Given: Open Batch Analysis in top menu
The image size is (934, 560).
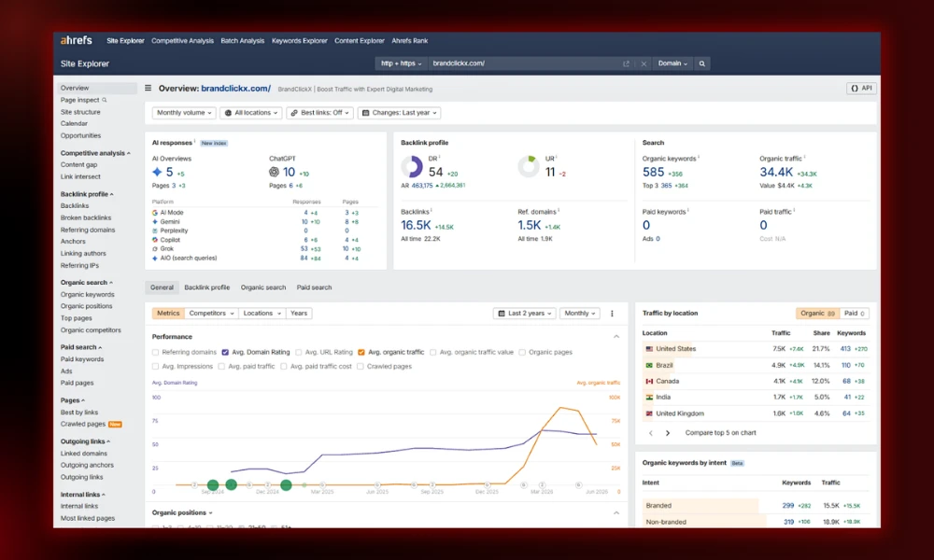Looking at the screenshot, I should pyautogui.click(x=243, y=41).
